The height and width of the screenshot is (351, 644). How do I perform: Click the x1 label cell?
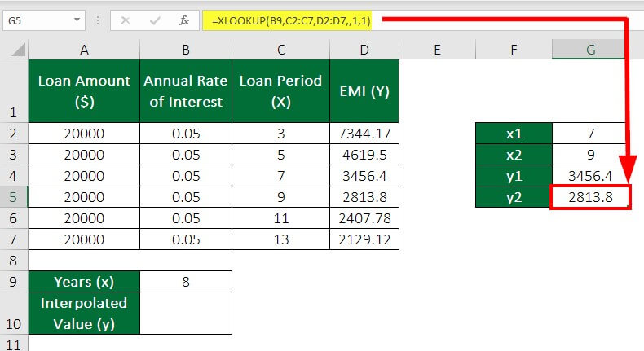(514, 134)
